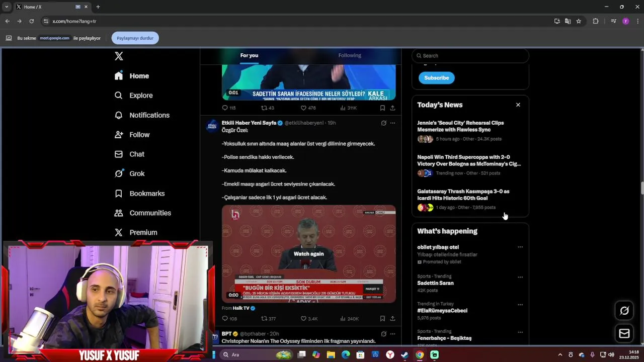Screen dimensions: 644x362
Task: Like the Özgür Özel post (3.4K)
Action: tap(309, 319)
